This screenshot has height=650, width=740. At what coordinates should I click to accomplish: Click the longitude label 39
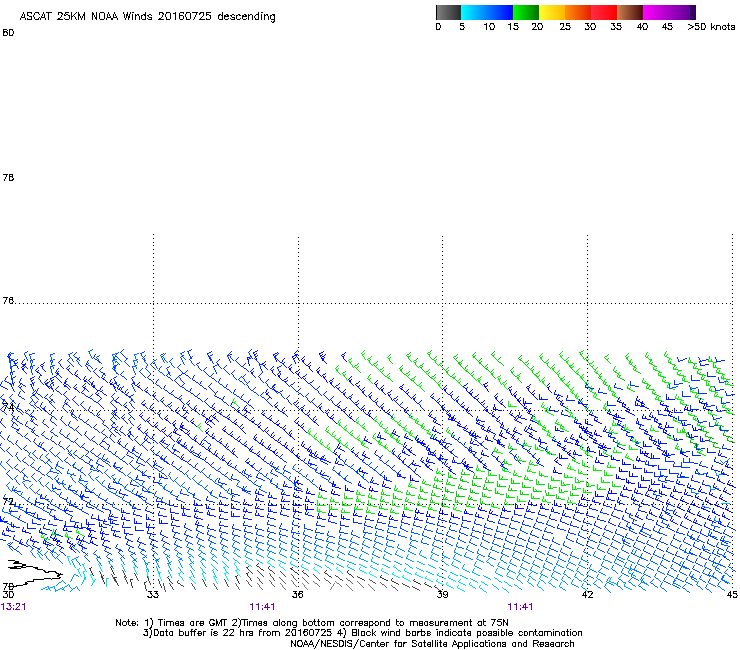tap(442, 594)
